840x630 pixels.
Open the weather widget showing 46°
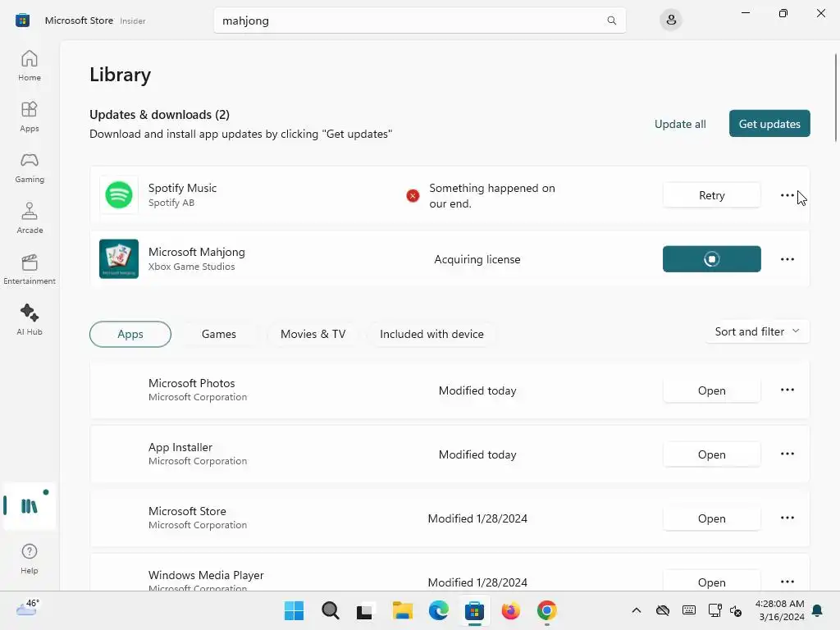27,608
